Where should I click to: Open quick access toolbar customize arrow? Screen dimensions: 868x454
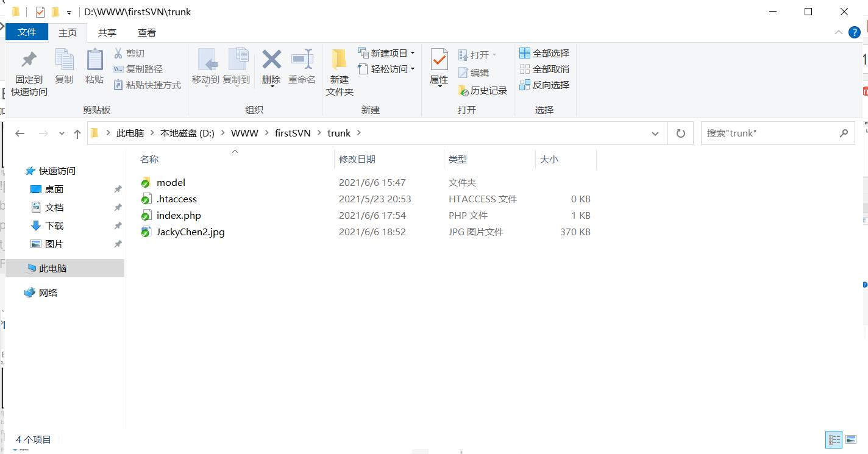click(69, 12)
